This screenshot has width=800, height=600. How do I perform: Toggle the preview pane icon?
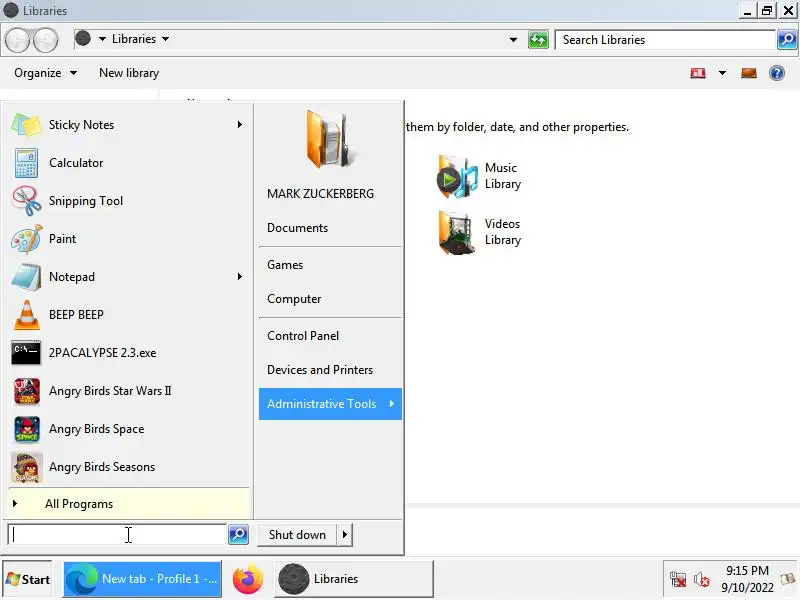click(749, 73)
